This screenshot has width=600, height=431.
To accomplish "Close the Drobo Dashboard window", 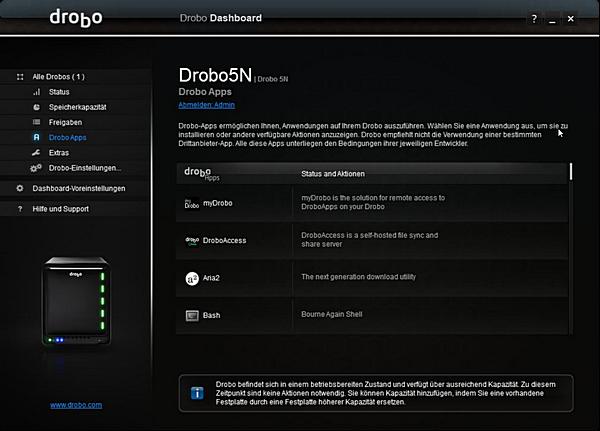I will [571, 18].
